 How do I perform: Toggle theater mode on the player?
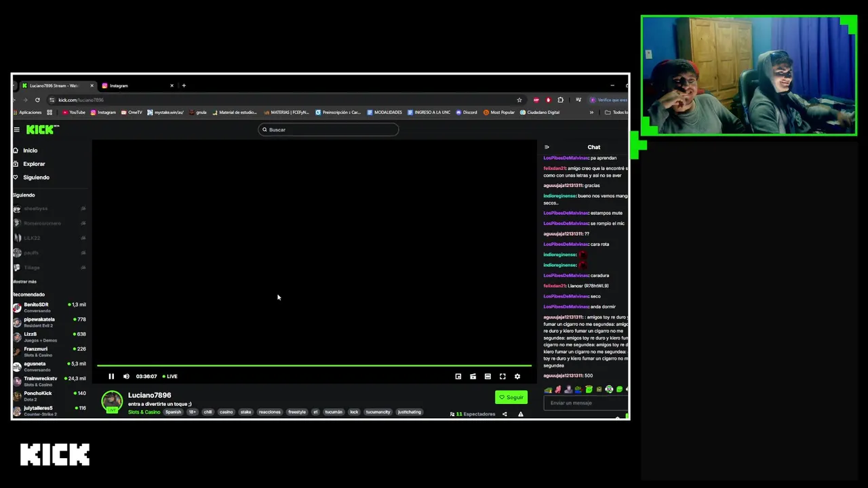point(488,376)
